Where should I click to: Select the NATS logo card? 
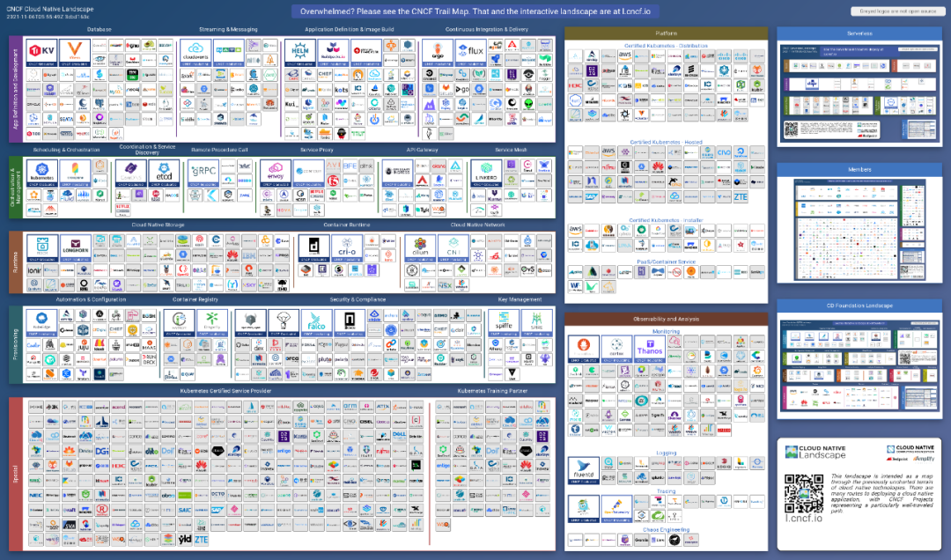pyautogui.click(x=229, y=53)
